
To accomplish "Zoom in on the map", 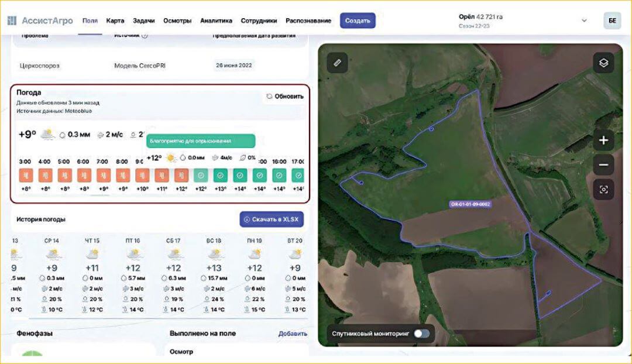I will coord(604,140).
